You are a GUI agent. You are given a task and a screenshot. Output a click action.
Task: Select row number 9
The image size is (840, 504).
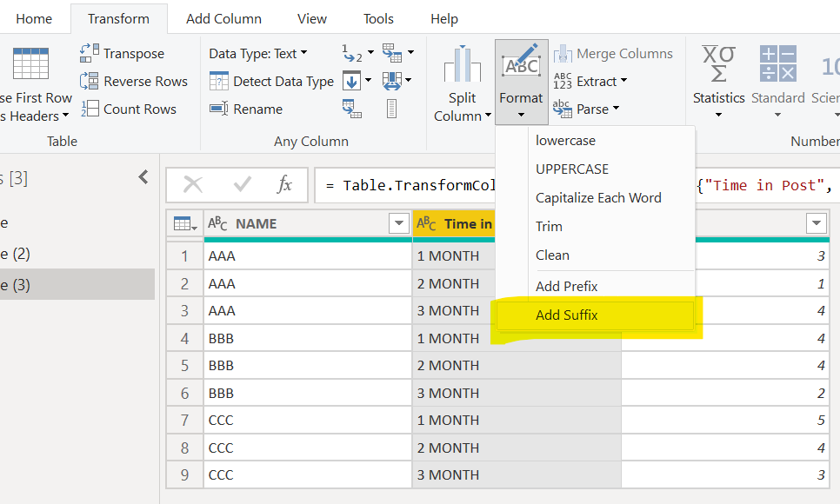pyautogui.click(x=185, y=474)
